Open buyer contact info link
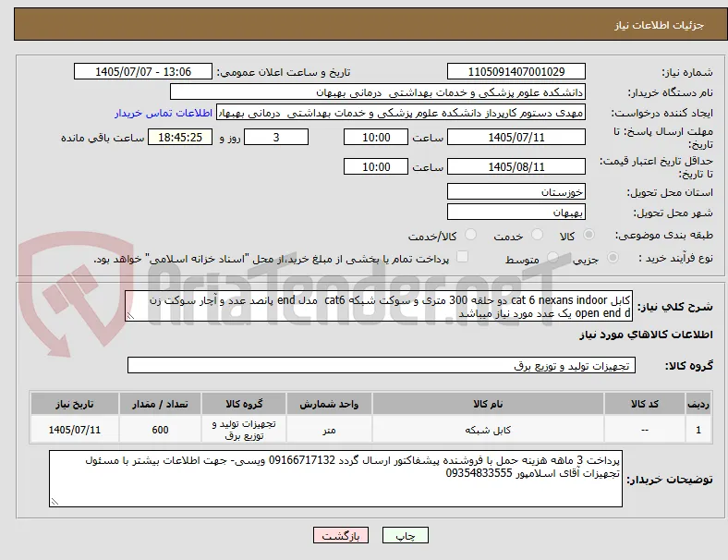Image resolution: width=728 pixels, height=560 pixels. tap(164, 113)
